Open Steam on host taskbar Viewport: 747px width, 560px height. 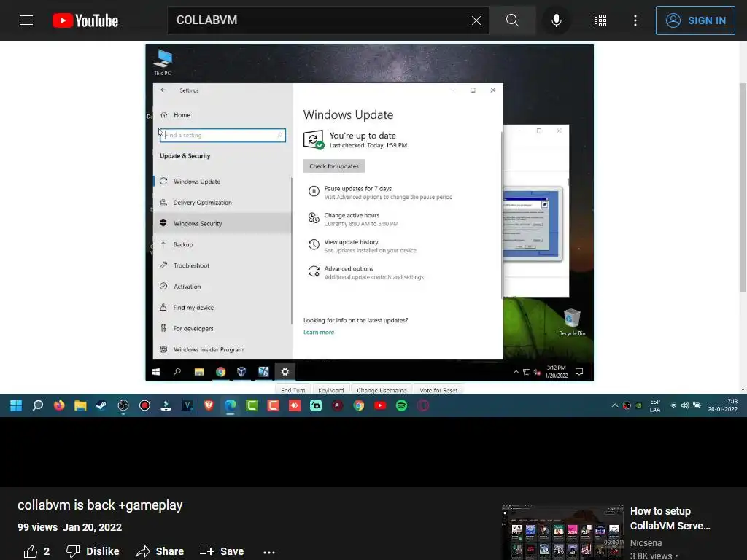tap(101, 405)
